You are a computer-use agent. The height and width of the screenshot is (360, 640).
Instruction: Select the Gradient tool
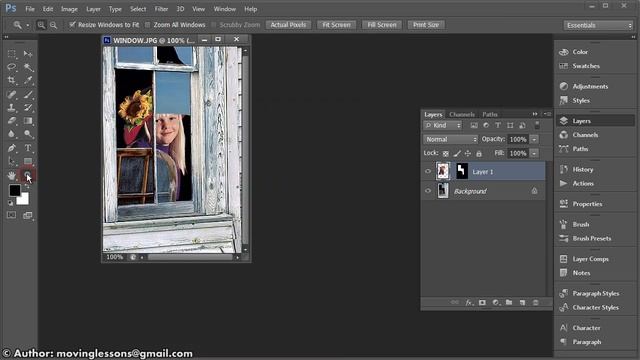coord(28,121)
